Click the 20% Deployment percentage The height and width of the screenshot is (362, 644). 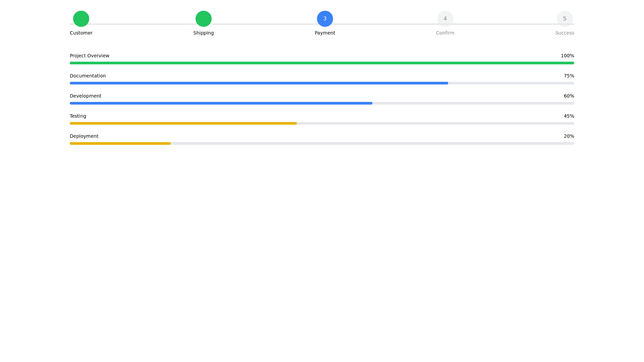pyautogui.click(x=569, y=136)
